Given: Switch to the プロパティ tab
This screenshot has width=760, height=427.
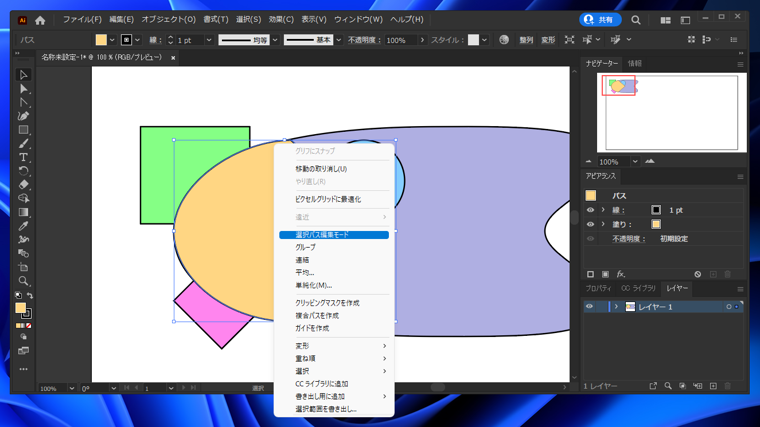Looking at the screenshot, I should pyautogui.click(x=598, y=288).
